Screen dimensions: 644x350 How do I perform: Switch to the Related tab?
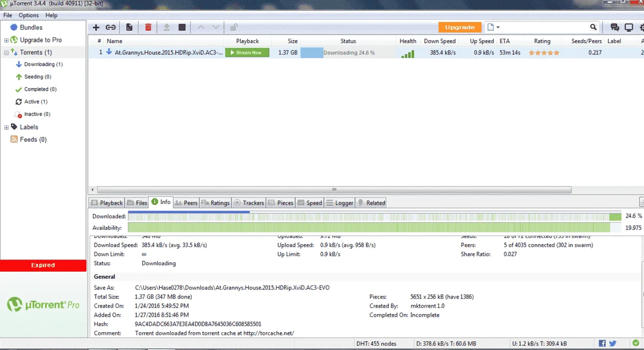pyautogui.click(x=371, y=203)
